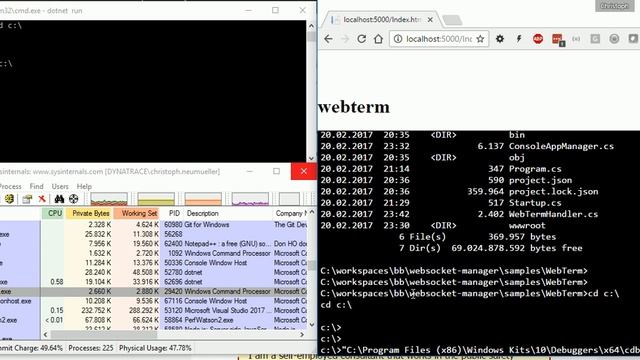Focus the localhost:5000 address bar

439,39
